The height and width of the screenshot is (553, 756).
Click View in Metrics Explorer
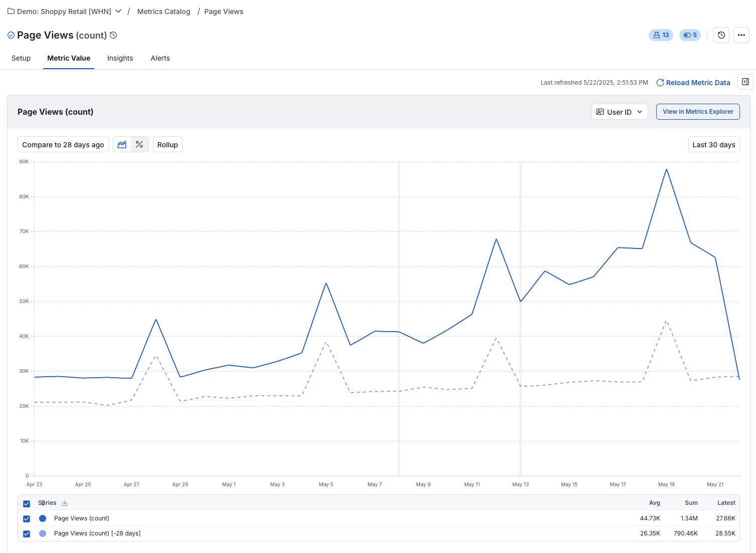698,112
